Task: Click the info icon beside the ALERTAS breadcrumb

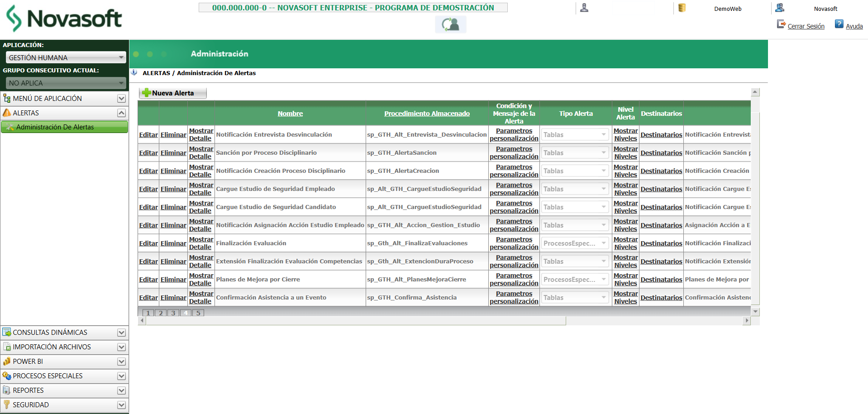Action: point(134,72)
